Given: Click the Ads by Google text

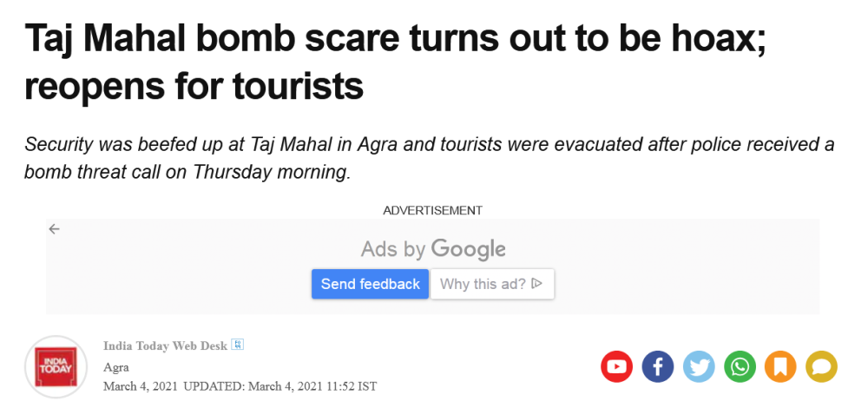Looking at the screenshot, I should click(x=433, y=250).
